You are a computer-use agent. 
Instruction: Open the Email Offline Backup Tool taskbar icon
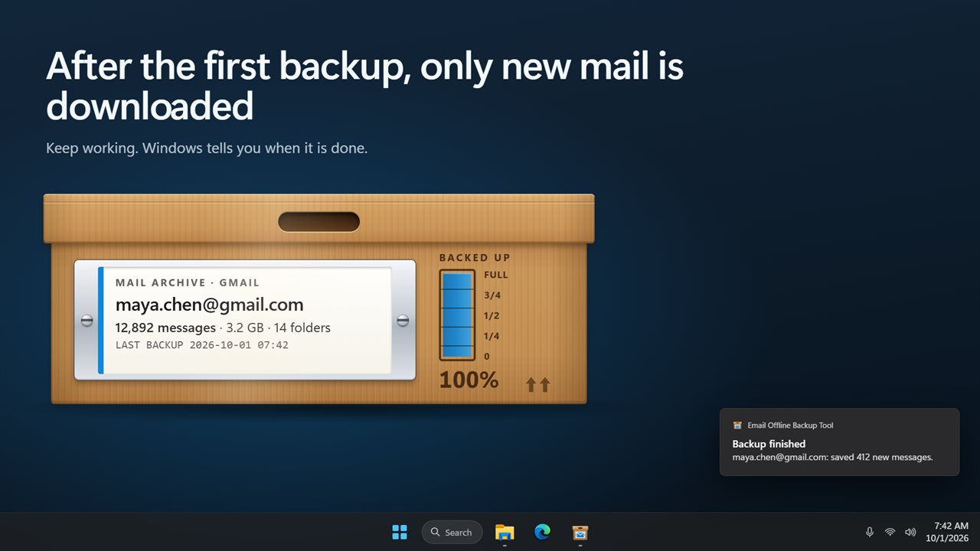pyautogui.click(x=580, y=532)
